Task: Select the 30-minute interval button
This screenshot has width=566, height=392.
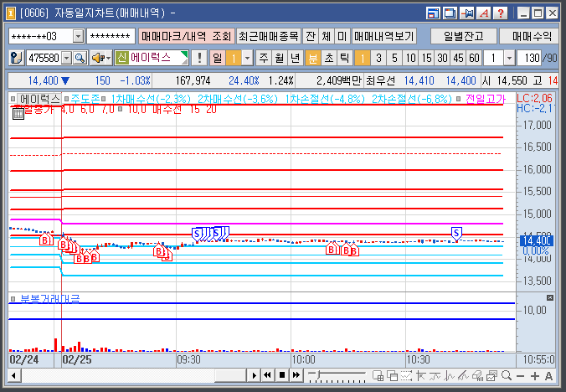Action: click(442, 58)
